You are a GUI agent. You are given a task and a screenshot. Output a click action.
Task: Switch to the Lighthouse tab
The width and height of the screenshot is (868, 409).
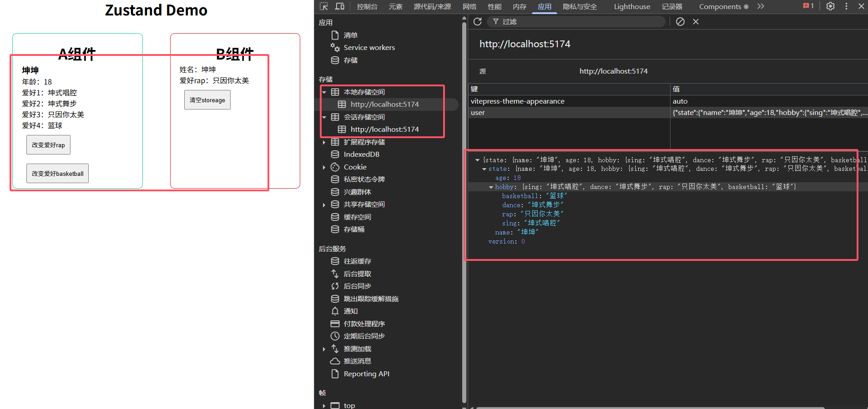coord(632,6)
